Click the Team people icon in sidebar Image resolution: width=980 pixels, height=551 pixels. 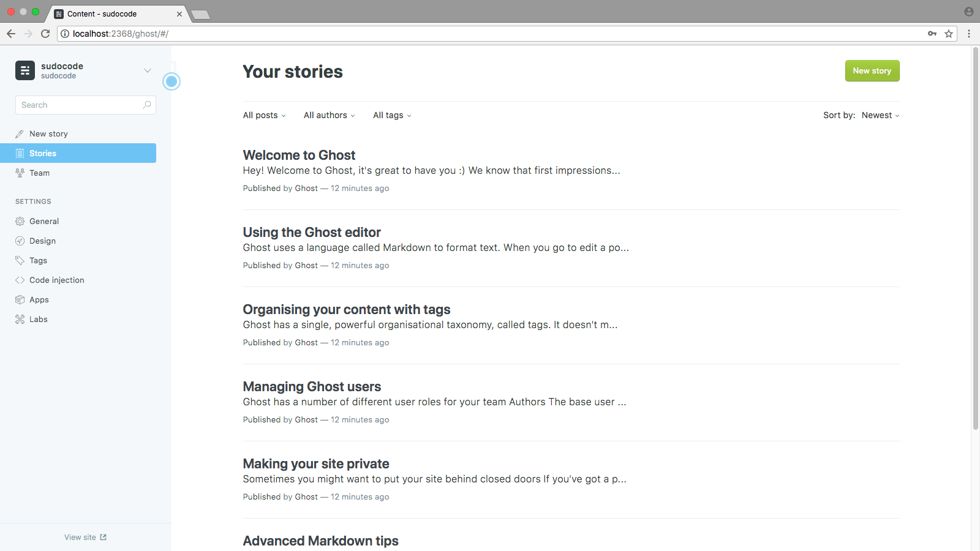click(20, 173)
